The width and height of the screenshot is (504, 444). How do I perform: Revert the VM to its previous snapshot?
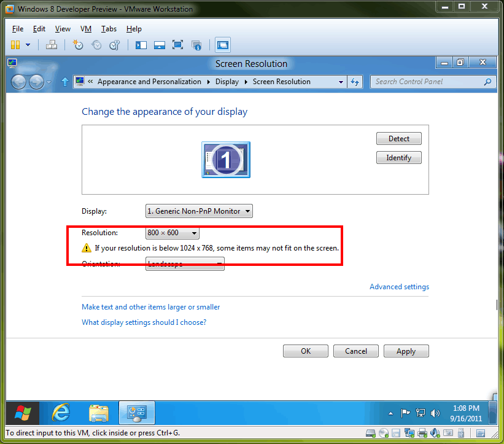[x=96, y=45]
